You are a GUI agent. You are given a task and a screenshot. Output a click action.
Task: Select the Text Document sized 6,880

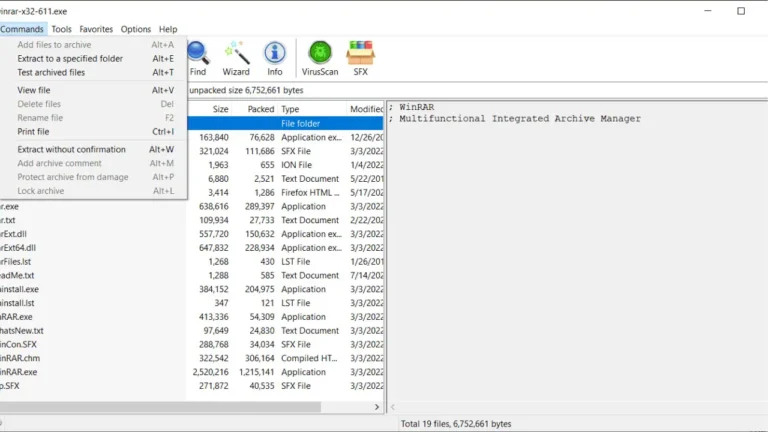(x=286, y=179)
